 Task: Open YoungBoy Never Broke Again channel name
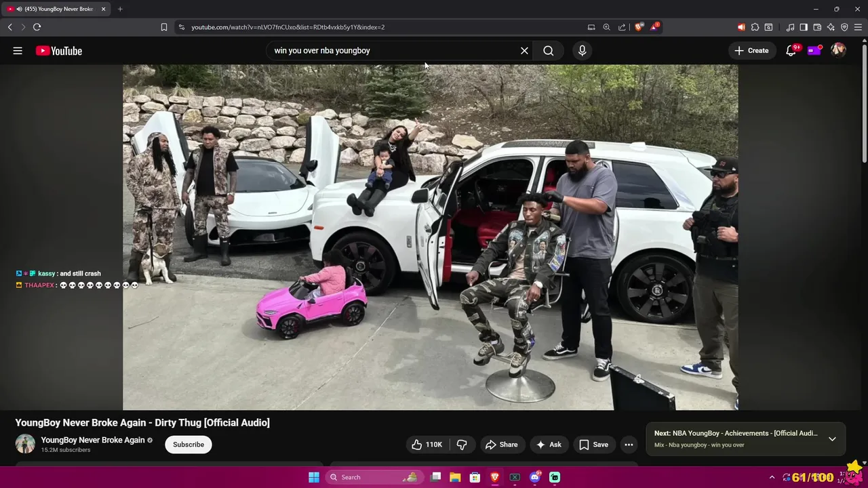pyautogui.click(x=93, y=440)
